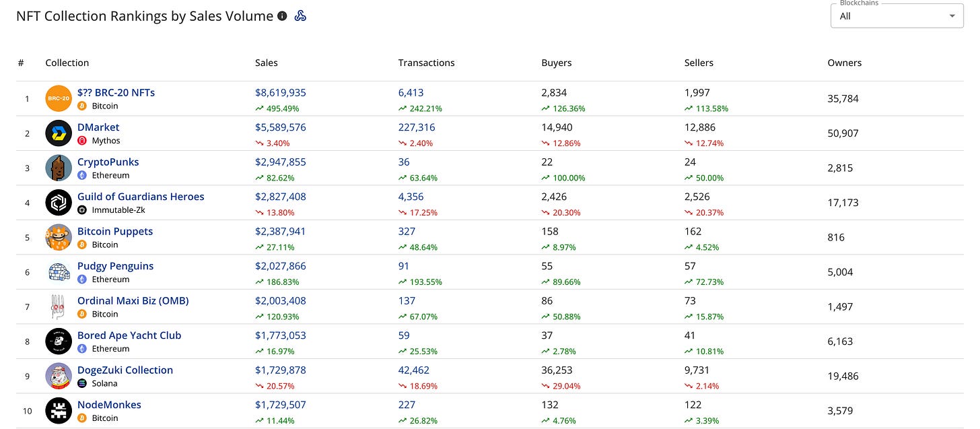Click the NodeMonkes logo
Viewport: 980px width, 429px height.
coord(59,411)
